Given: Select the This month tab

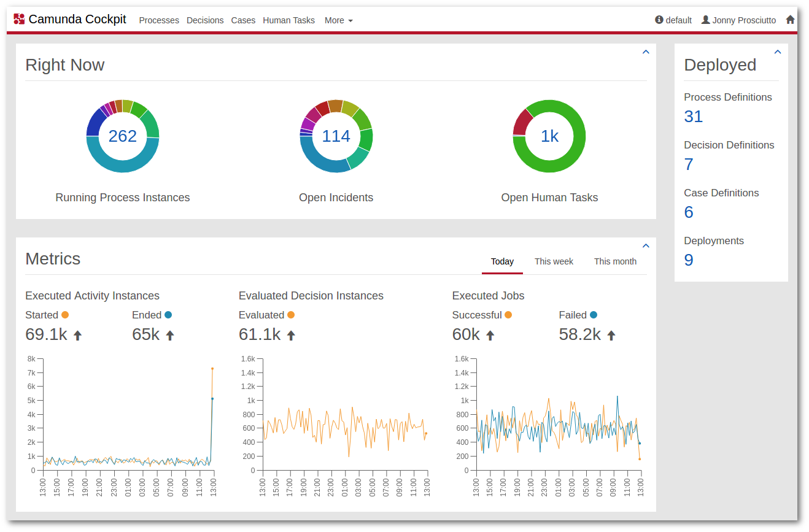Looking at the screenshot, I should [615, 261].
